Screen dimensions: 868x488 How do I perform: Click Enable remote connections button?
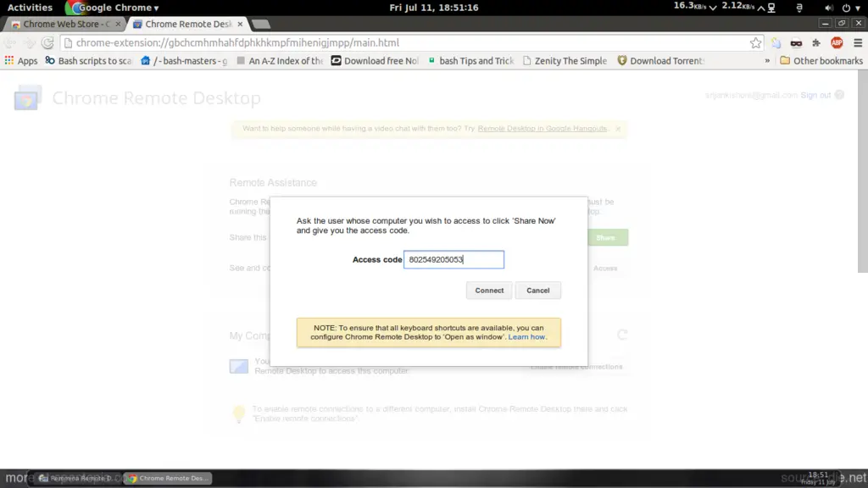(x=576, y=367)
